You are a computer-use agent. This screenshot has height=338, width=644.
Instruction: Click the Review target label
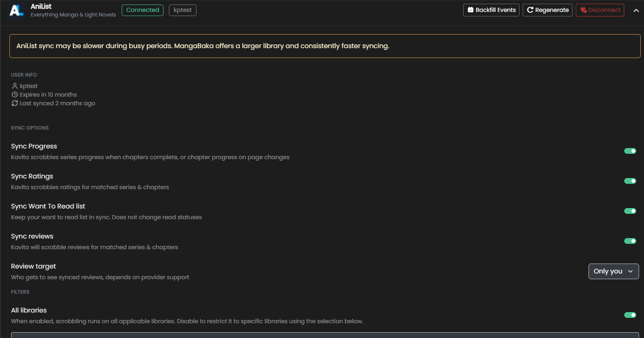coord(33,266)
